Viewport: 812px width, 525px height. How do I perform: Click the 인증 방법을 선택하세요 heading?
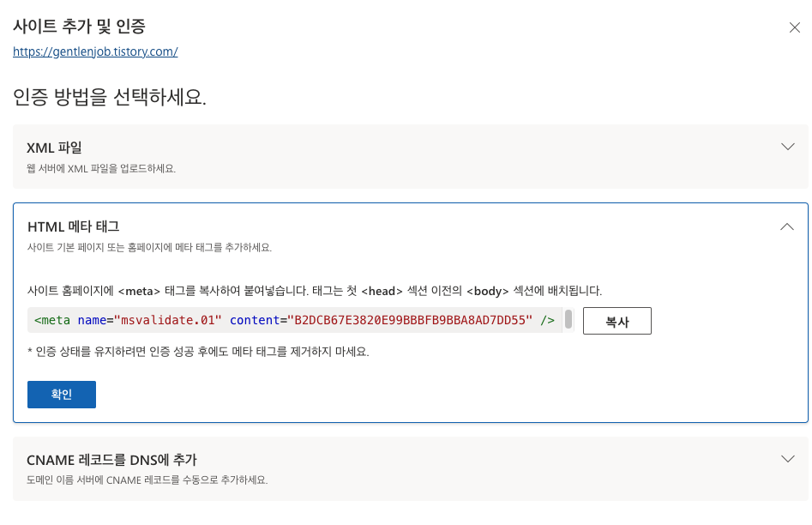[109, 96]
